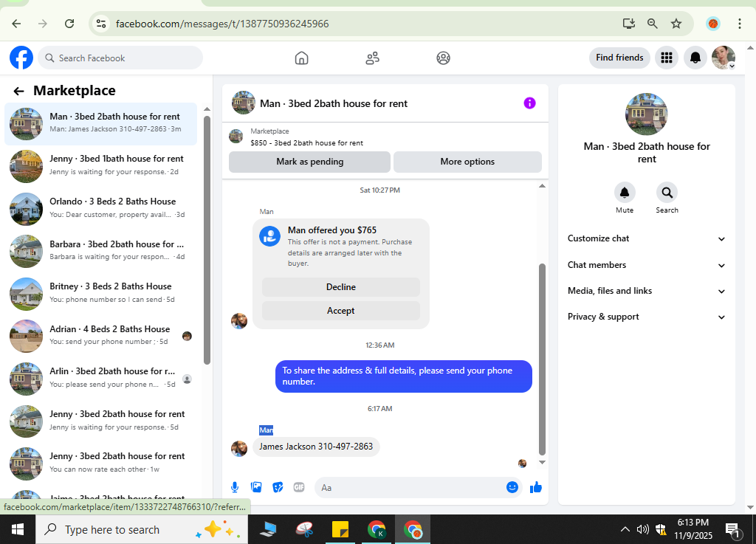Open Arlin 3bed 2bath house conversation
Viewport: 756px width, 544px height.
pos(100,379)
